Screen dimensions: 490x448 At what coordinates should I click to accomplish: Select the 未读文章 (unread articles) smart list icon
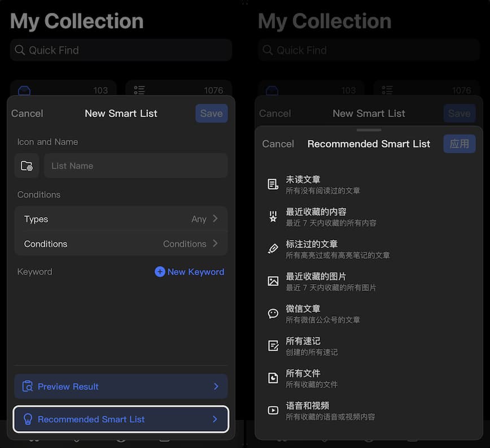[x=273, y=184]
